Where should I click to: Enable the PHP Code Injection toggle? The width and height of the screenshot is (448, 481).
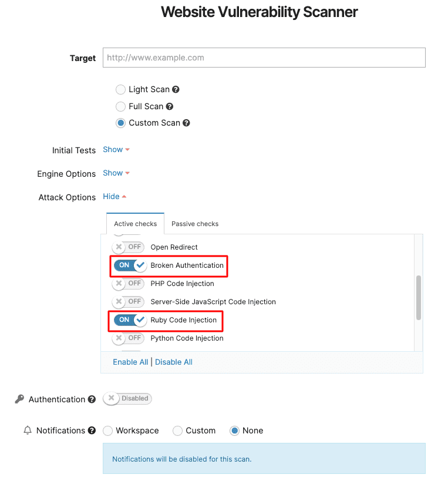[x=128, y=284]
